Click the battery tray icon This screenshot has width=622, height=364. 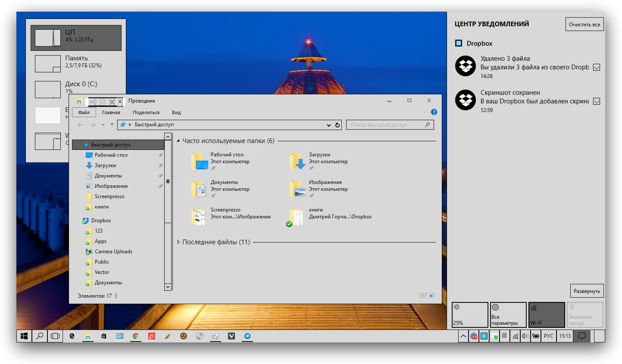(535, 336)
